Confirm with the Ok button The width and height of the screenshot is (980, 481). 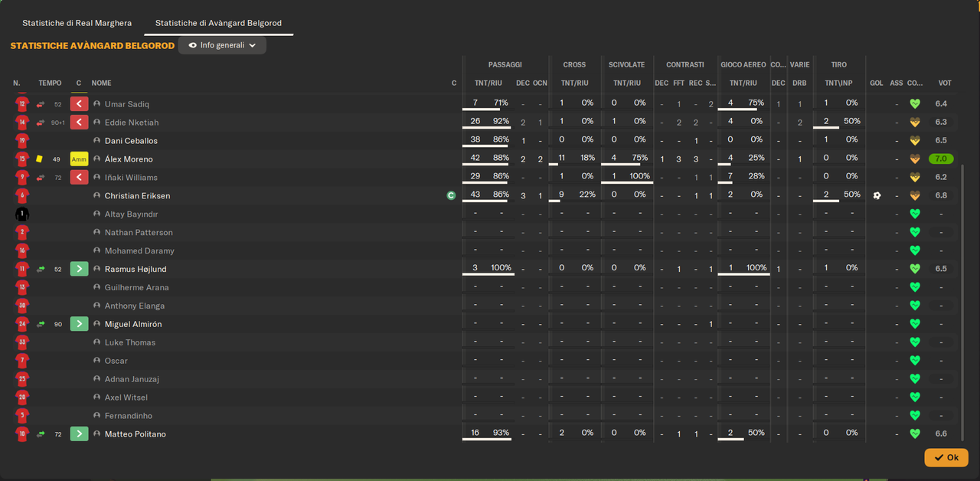[946, 457]
